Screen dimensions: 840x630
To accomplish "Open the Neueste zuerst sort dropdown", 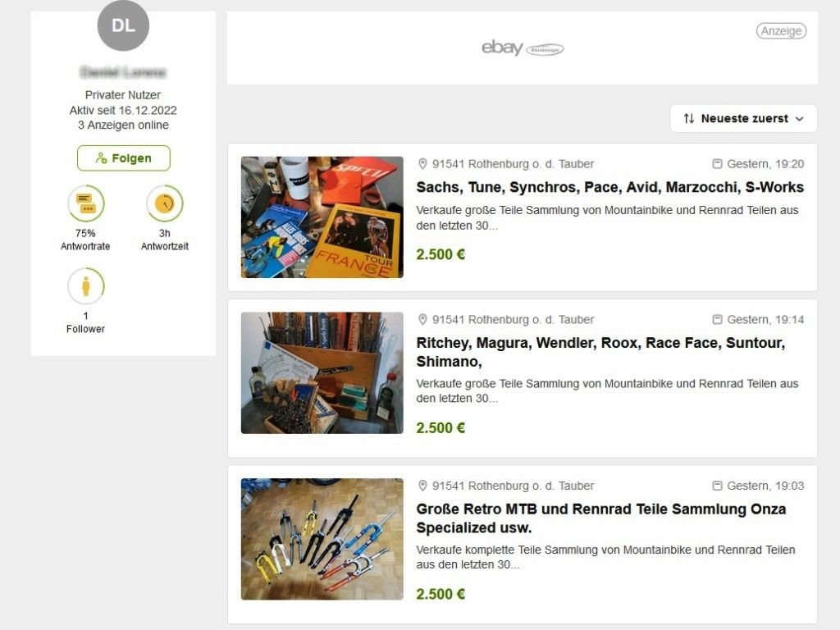I will (743, 119).
